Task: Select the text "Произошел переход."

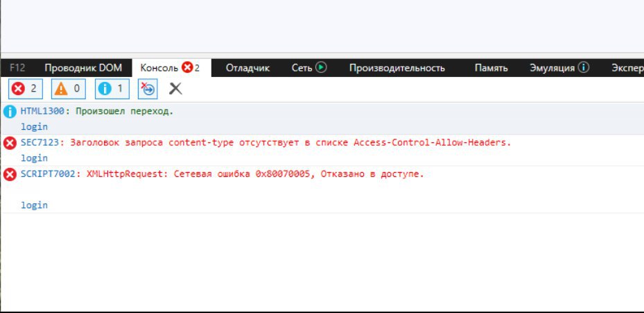Action: tap(125, 111)
